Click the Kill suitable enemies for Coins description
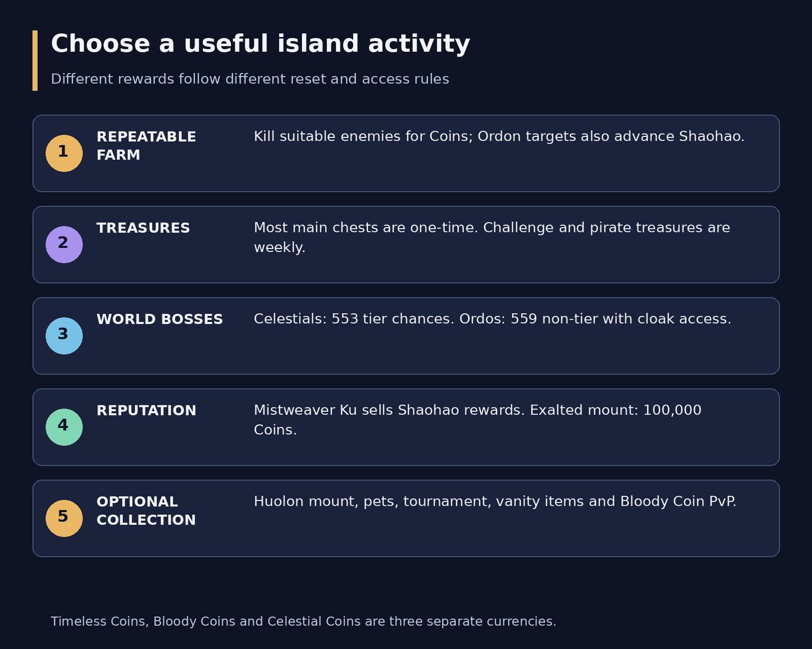812x649 pixels. pos(499,137)
